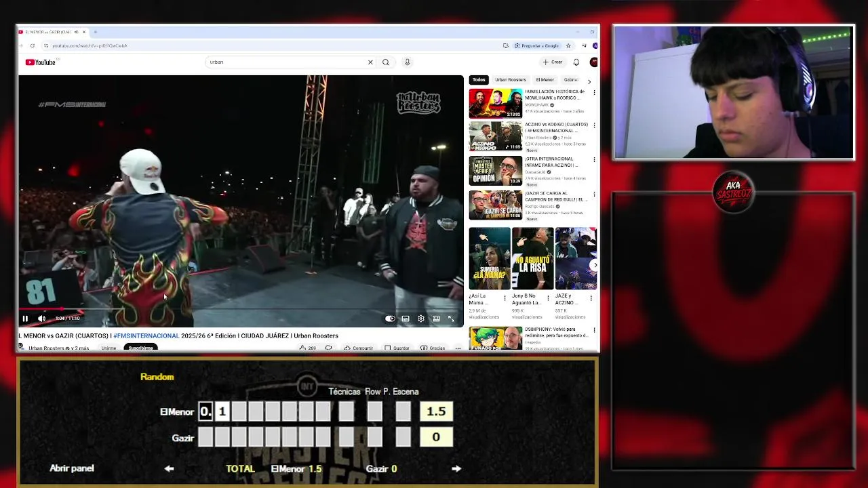Image resolution: width=868 pixels, height=488 pixels.
Task: Open the video in full screen
Action: coord(452,319)
